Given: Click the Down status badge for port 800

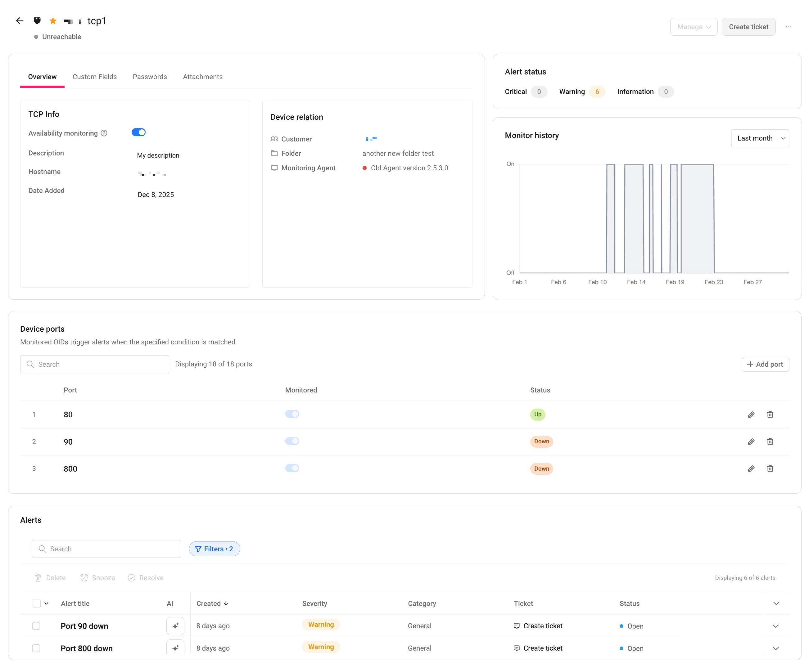Looking at the screenshot, I should pyautogui.click(x=542, y=469).
